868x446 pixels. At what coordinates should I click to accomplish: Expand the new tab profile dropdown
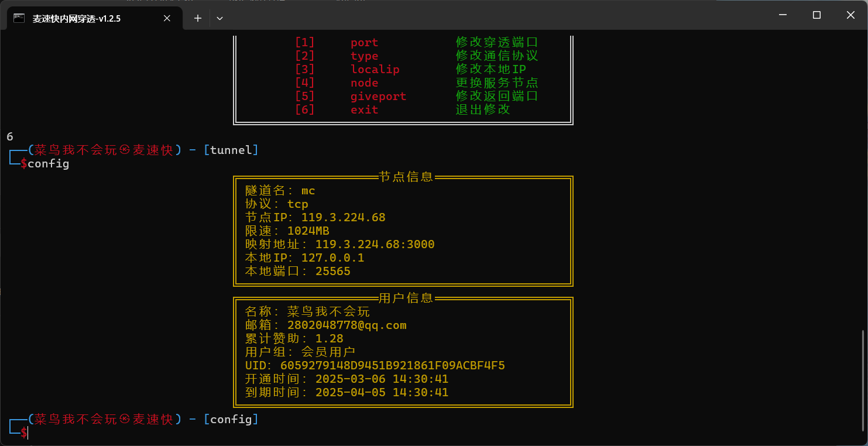220,18
